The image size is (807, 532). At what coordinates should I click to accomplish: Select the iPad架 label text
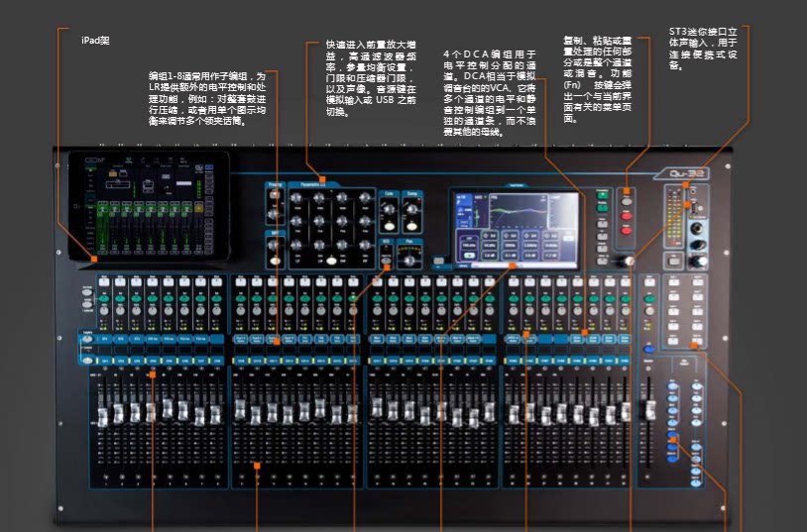(x=95, y=41)
